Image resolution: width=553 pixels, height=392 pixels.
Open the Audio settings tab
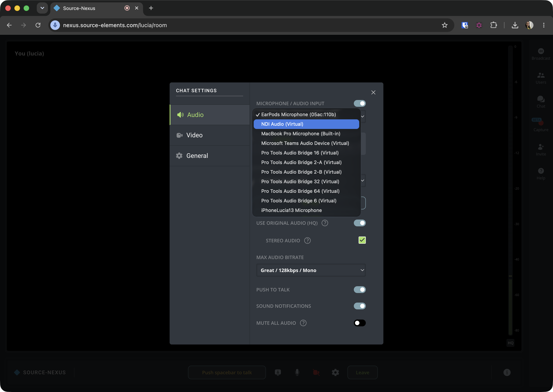[x=210, y=115]
